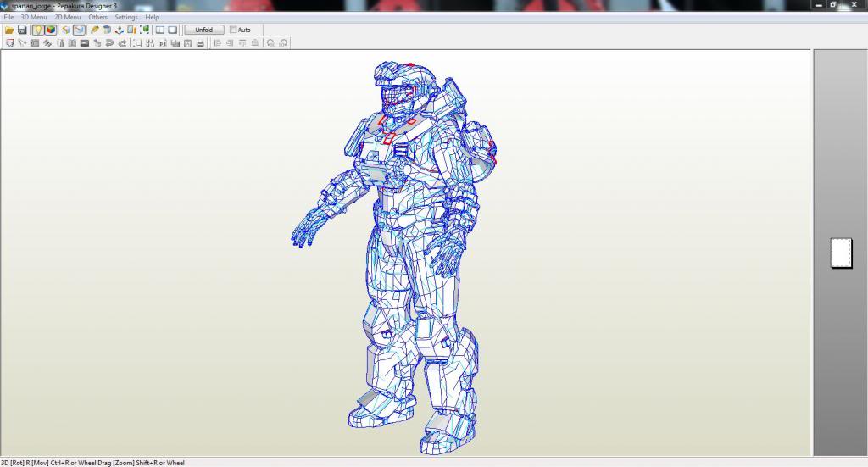Click the third icon showing a list panel
Viewport: 868px width, 467px height.
34,43
